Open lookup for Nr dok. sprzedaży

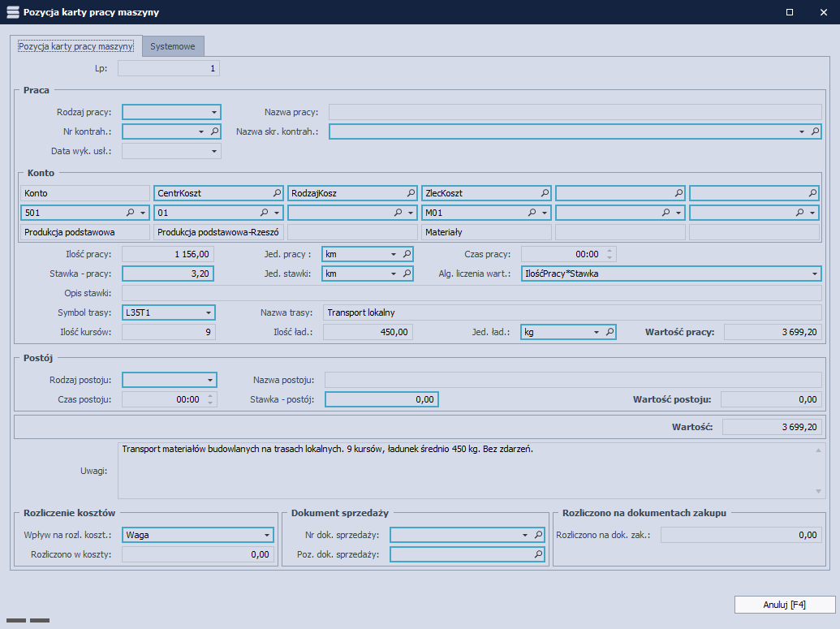pos(538,535)
